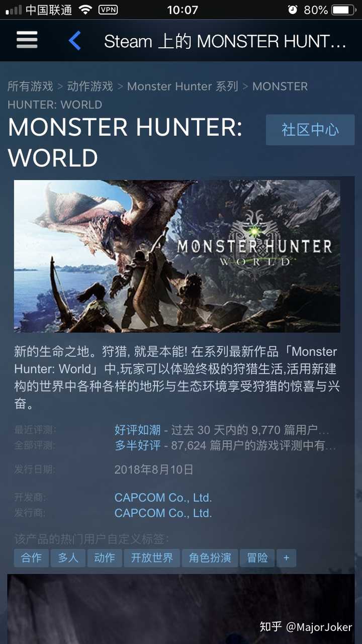Open the CAPCOM Co., Ltd. developer link
Screen dimensions: 362x644
[163, 498]
